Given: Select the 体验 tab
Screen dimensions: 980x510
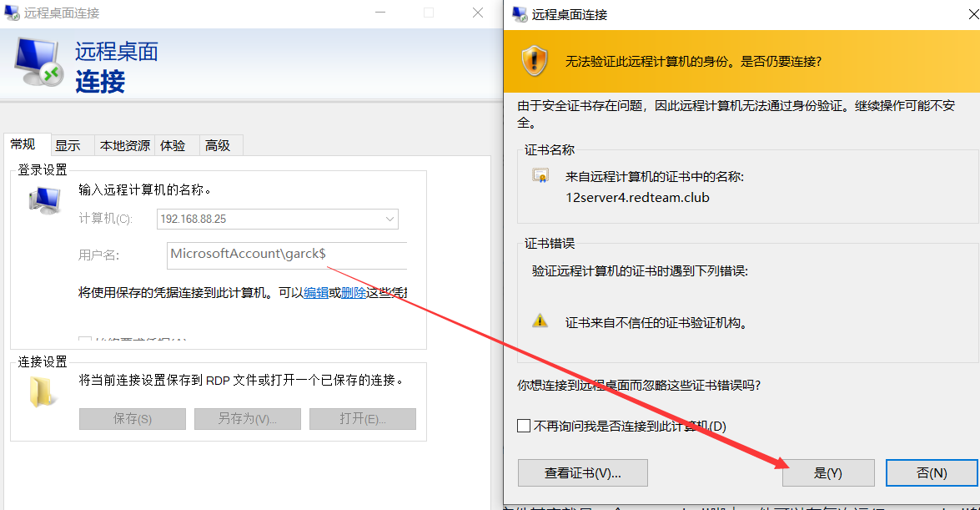Looking at the screenshot, I should (x=173, y=145).
